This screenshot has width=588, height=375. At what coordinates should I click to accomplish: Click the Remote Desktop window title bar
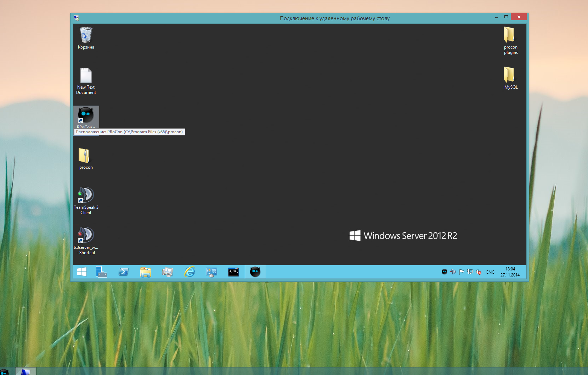coord(334,18)
